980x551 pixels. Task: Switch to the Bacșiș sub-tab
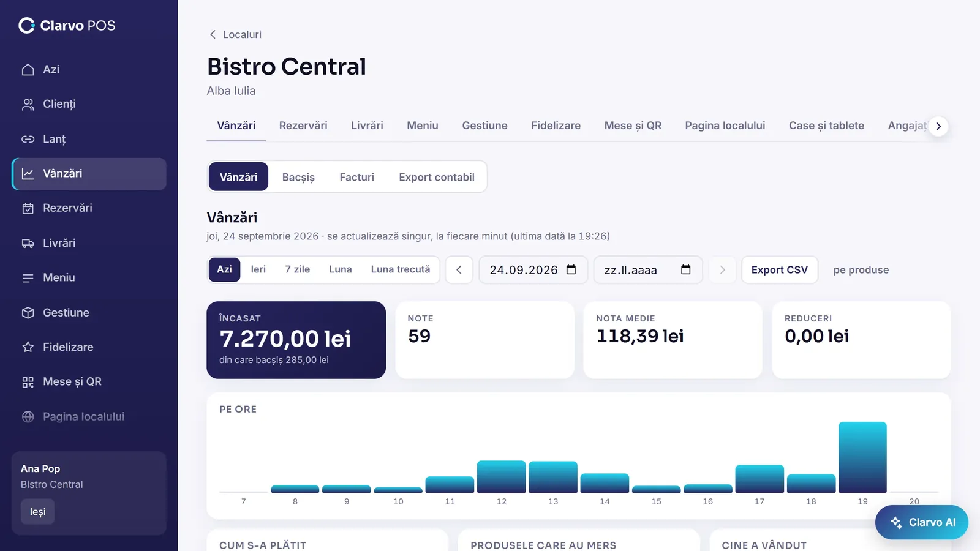pyautogui.click(x=298, y=177)
